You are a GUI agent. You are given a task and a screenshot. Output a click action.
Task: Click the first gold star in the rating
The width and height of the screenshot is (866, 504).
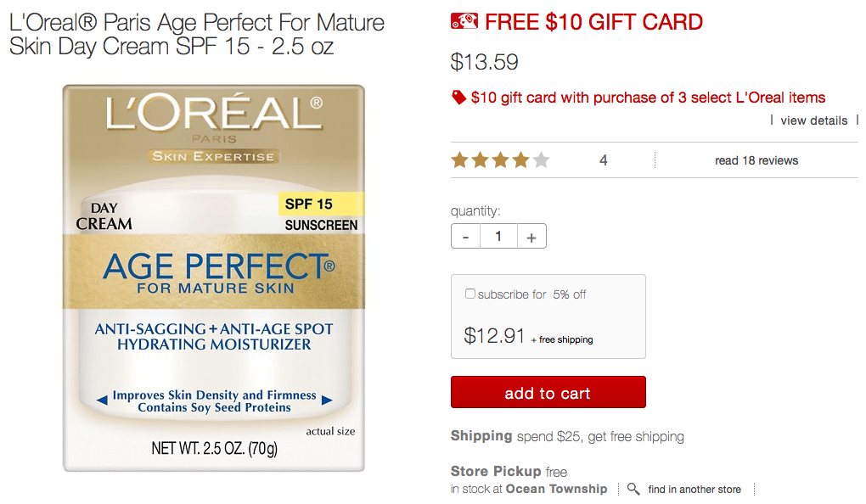pos(458,159)
